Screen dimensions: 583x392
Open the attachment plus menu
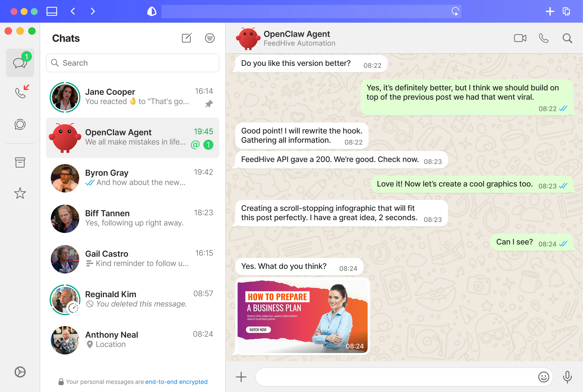pos(241,377)
